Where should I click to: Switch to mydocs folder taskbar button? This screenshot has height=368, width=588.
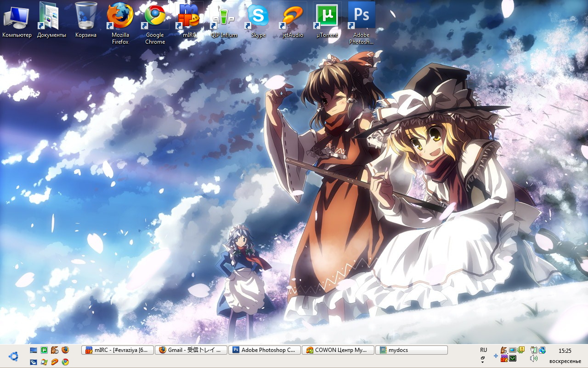pyautogui.click(x=412, y=350)
